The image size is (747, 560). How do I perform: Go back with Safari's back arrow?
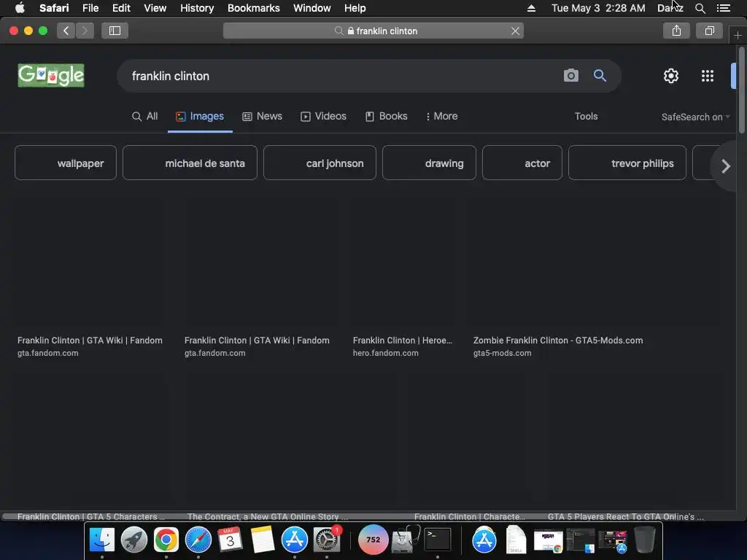coord(66,31)
